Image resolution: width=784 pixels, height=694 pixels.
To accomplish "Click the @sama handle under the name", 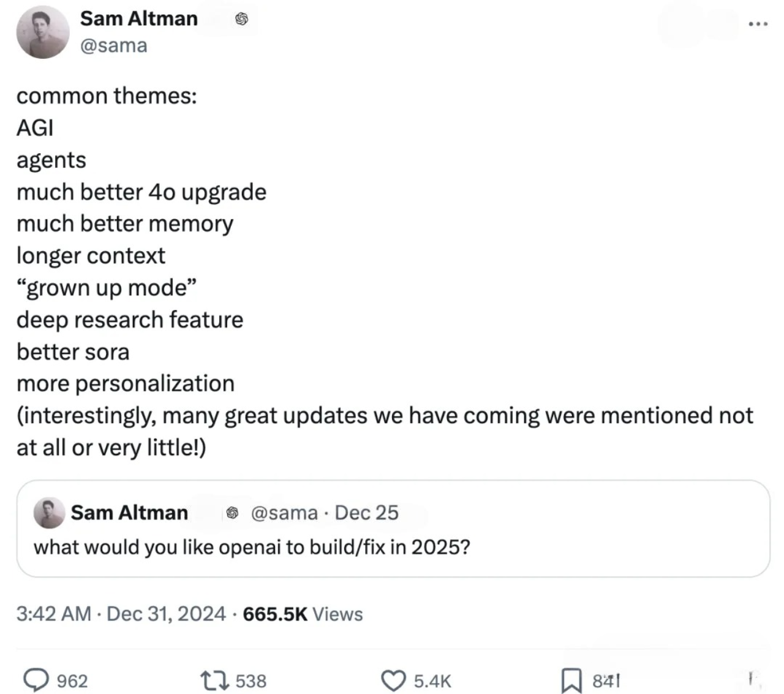I will point(114,45).
